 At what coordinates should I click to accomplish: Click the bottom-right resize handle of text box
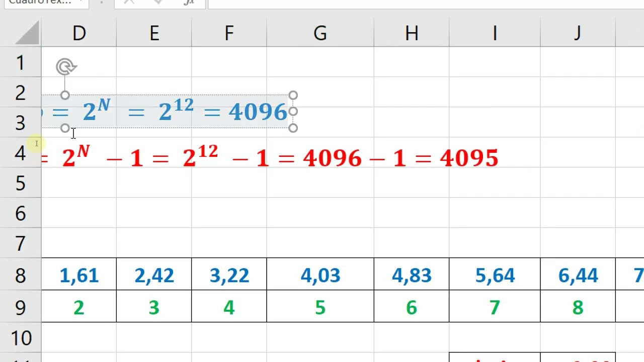[293, 128]
